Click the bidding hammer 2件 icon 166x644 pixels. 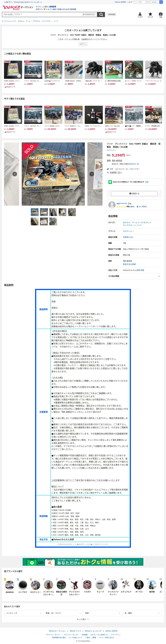click(108, 169)
